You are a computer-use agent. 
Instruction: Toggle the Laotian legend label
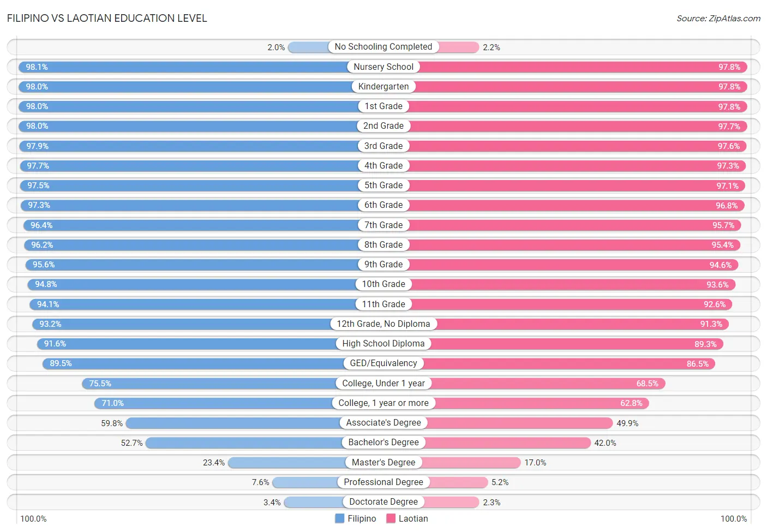pos(413,518)
